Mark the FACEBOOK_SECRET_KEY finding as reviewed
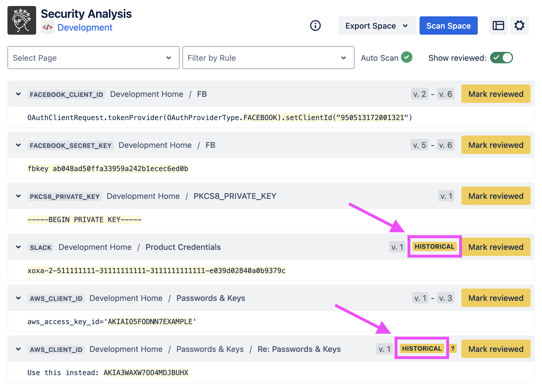 [x=496, y=145]
